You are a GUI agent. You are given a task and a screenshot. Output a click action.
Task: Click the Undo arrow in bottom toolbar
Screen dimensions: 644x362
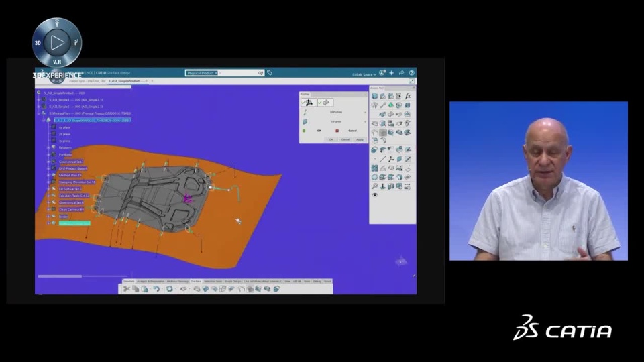156,289
